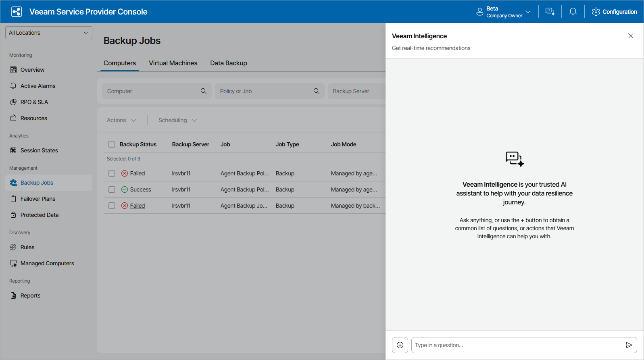Close the Veeam Intelligence panel

tap(630, 36)
